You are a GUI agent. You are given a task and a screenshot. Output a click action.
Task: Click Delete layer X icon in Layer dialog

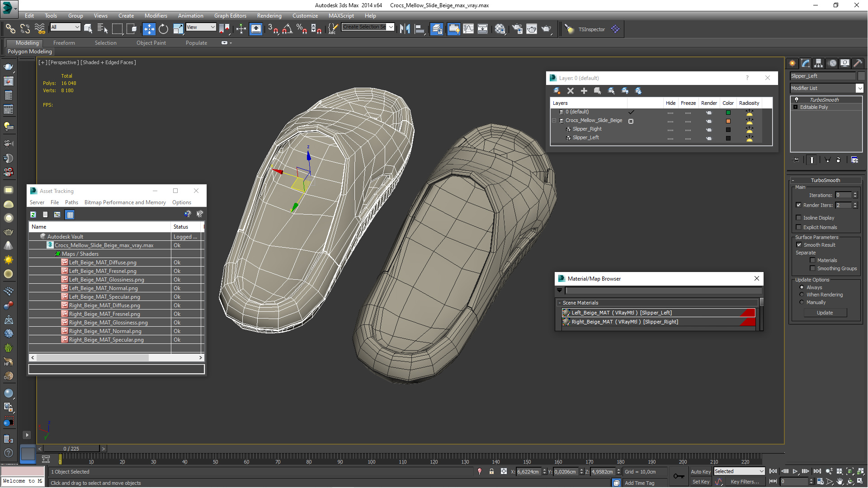coord(571,91)
